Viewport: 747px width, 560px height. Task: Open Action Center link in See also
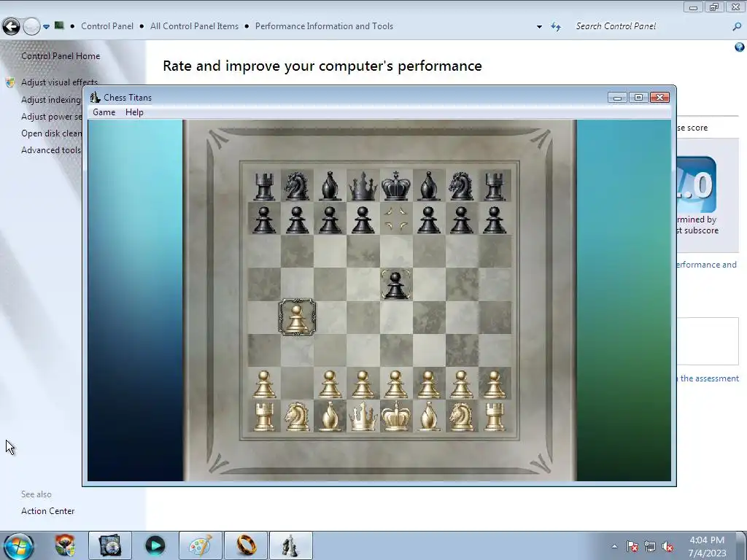click(x=47, y=511)
